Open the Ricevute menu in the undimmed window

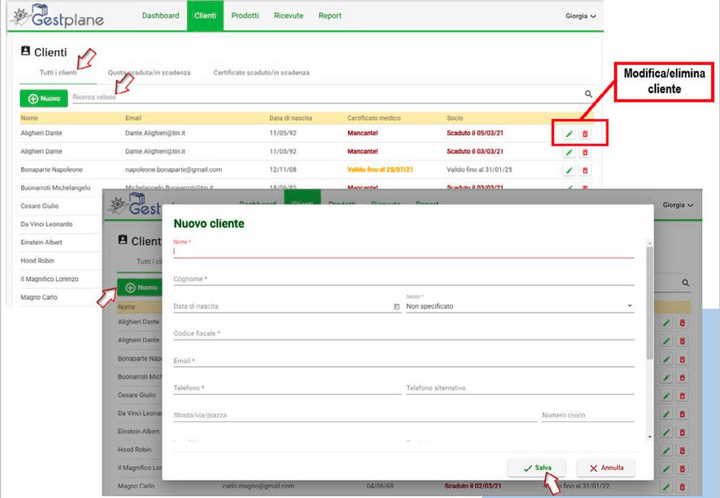pyautogui.click(x=288, y=16)
